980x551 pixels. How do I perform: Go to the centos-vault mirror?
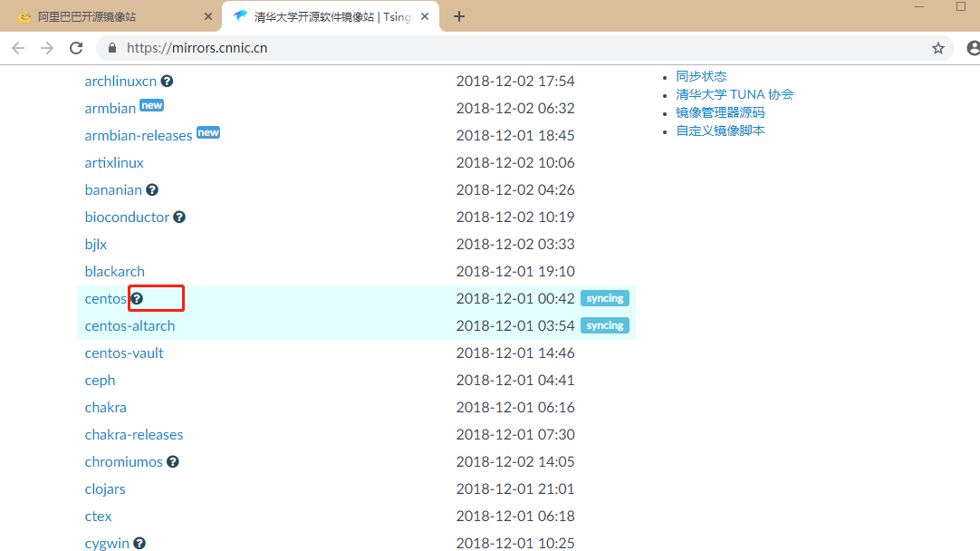coord(124,353)
